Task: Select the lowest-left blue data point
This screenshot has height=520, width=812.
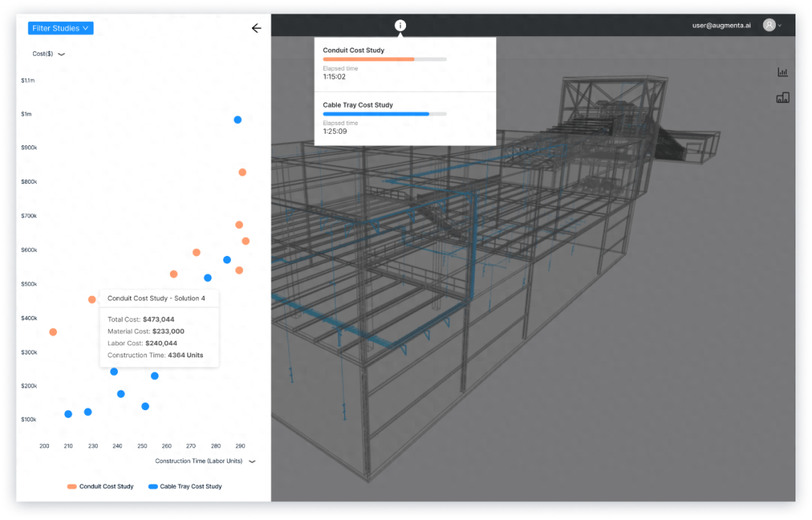Action: pyautogui.click(x=68, y=414)
